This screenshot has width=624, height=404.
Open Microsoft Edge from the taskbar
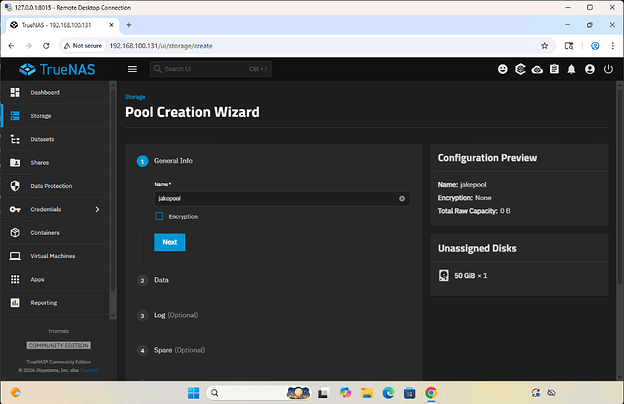point(388,393)
